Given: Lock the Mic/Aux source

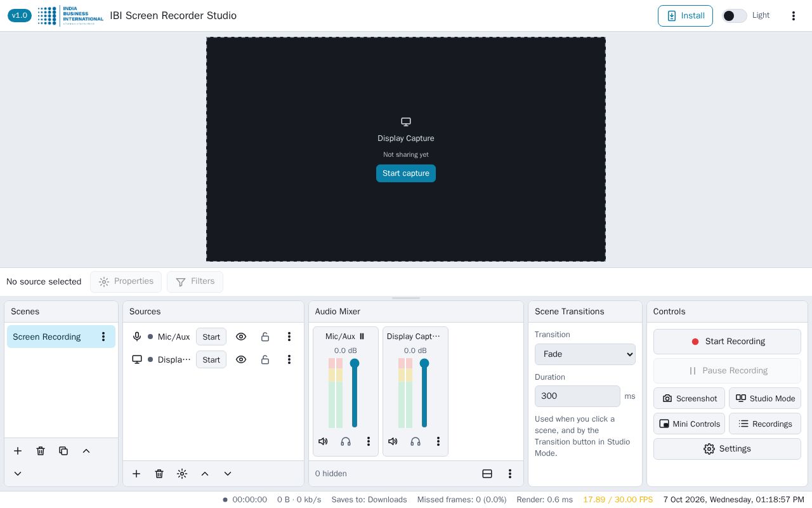Looking at the screenshot, I should 265,337.
